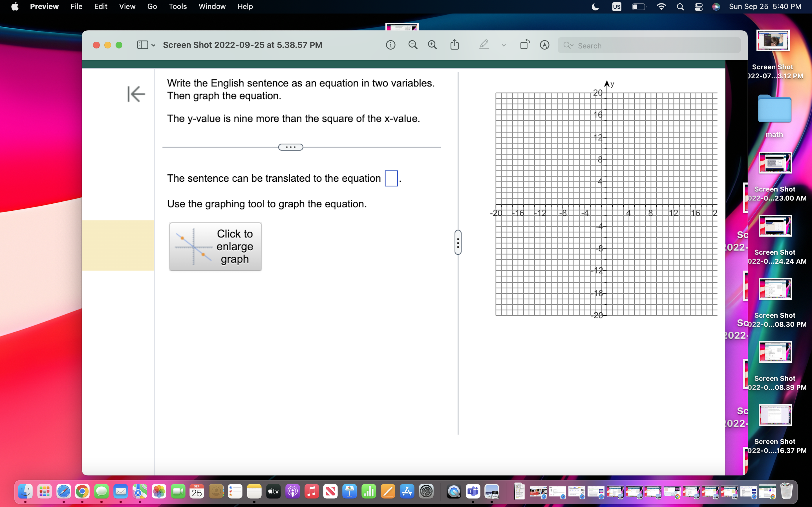The height and width of the screenshot is (507, 812).
Task: Open Spotlight search from menu bar
Action: [680, 6]
